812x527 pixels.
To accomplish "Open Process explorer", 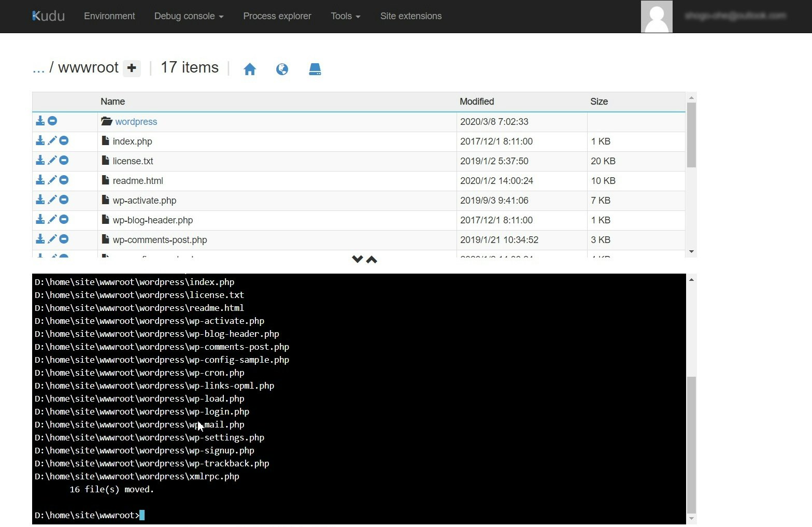I will [277, 16].
